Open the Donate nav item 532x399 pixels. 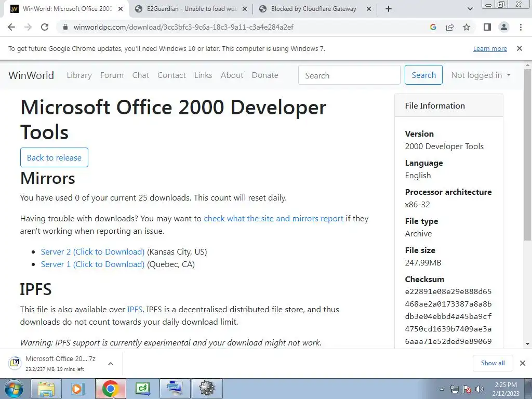pos(265,75)
